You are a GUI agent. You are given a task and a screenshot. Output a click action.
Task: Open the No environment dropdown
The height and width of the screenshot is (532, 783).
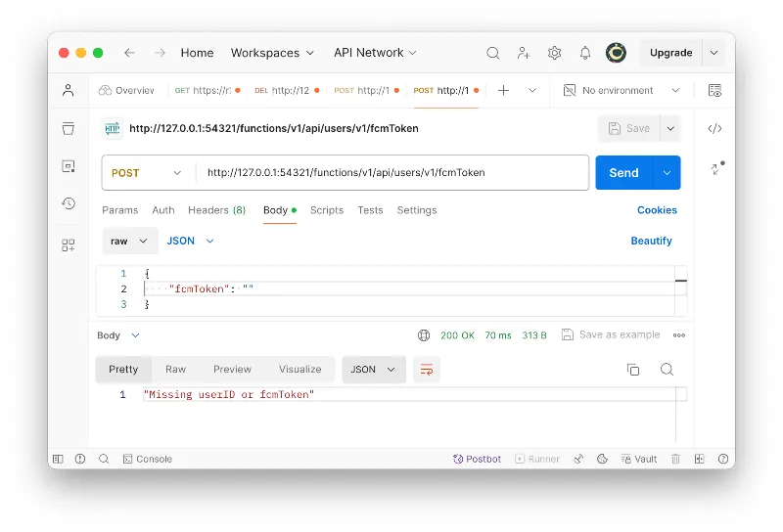621,90
